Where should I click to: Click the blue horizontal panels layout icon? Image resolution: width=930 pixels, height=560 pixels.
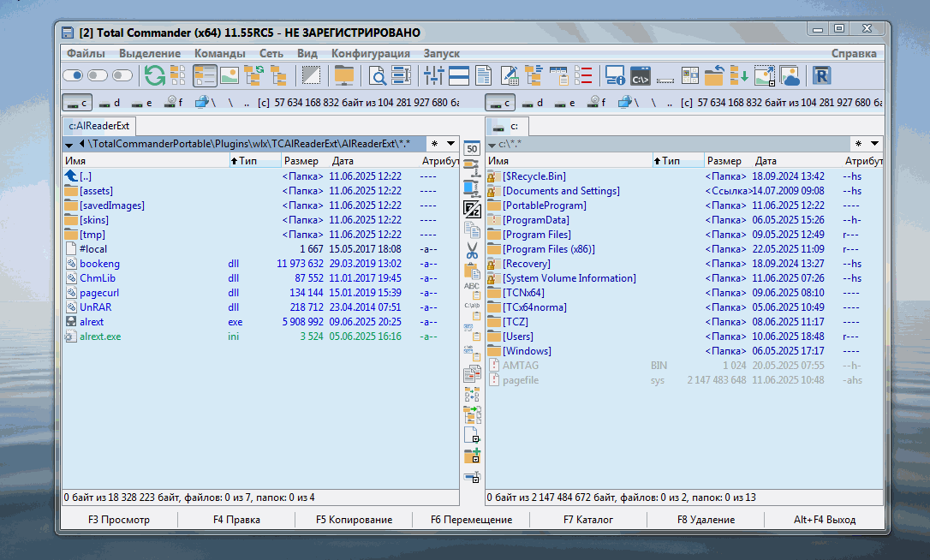(x=459, y=76)
